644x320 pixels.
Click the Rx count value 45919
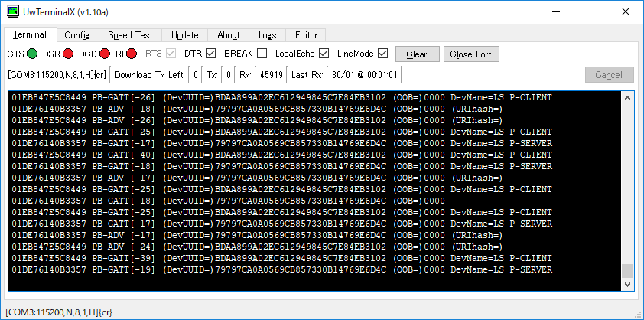point(271,75)
